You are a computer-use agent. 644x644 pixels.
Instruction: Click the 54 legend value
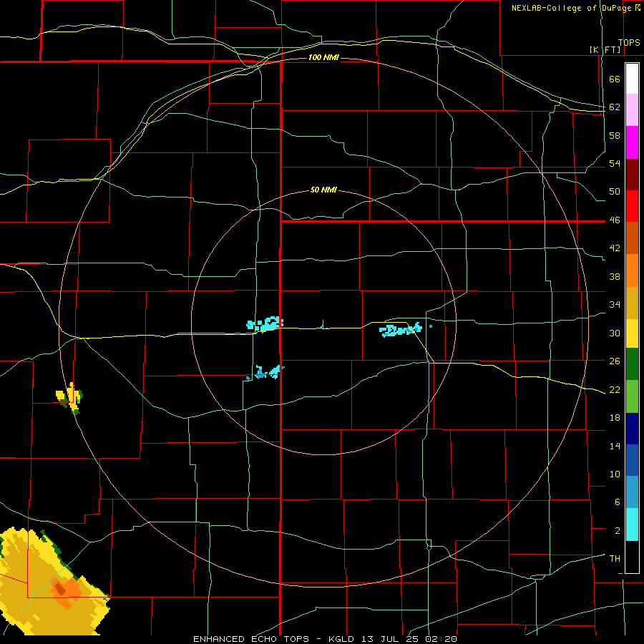pyautogui.click(x=615, y=163)
